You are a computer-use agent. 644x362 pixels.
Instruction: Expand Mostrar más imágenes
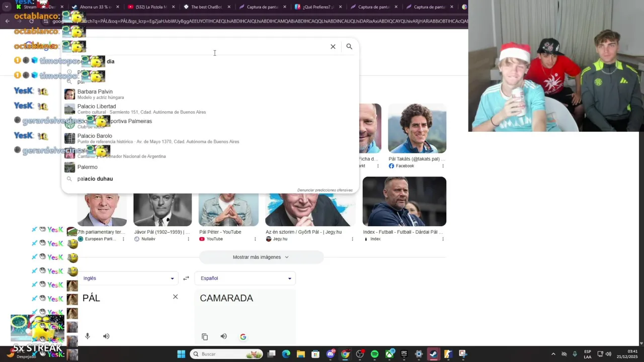(x=261, y=257)
